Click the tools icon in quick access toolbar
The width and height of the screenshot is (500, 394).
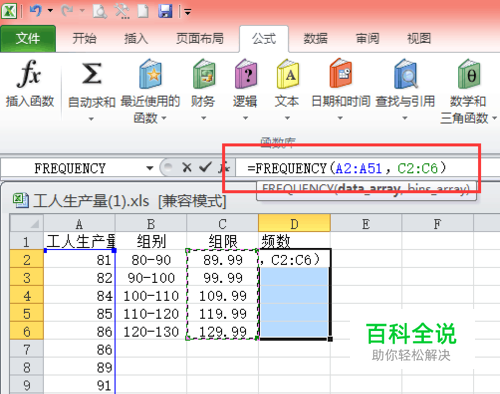click(122, 11)
